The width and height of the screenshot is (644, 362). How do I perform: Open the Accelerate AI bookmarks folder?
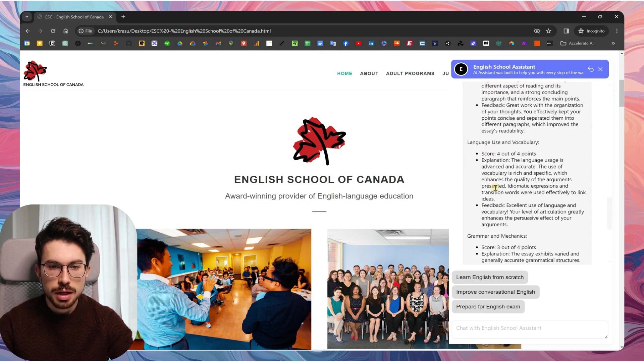[577, 43]
